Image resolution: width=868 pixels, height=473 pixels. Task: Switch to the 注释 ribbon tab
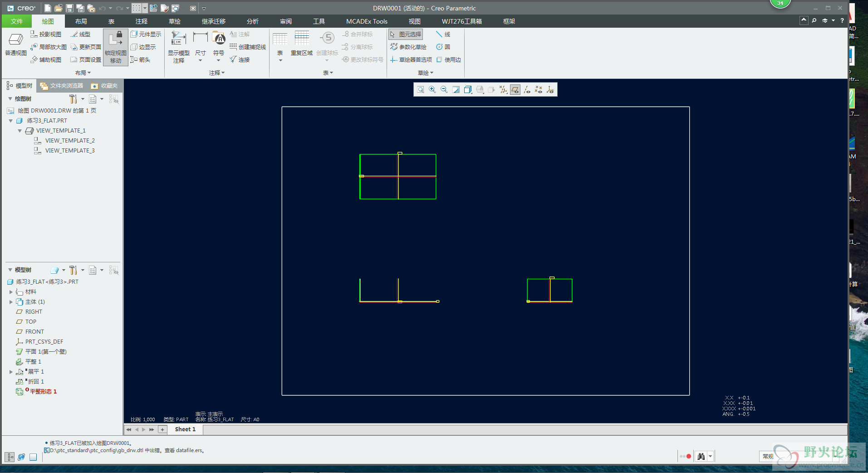(142, 21)
